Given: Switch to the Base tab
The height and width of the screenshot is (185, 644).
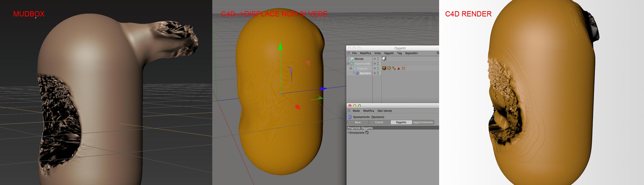Looking at the screenshot, I should (x=358, y=122).
